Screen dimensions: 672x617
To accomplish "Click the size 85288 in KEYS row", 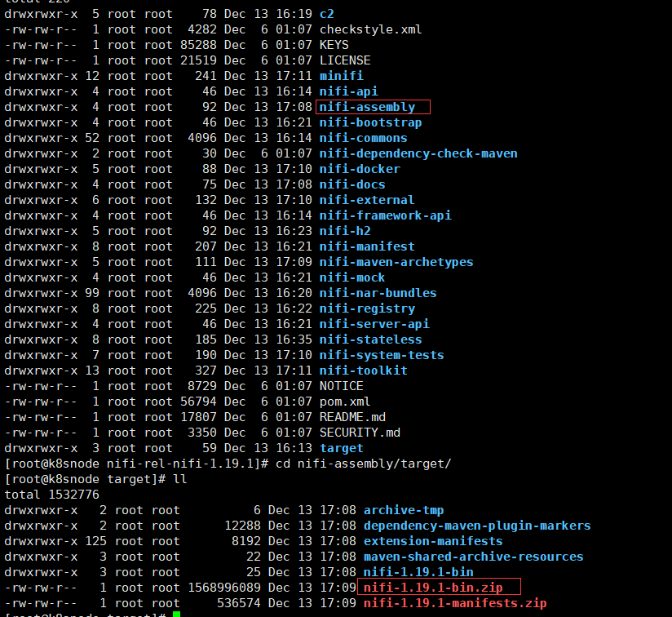I will [x=198, y=45].
